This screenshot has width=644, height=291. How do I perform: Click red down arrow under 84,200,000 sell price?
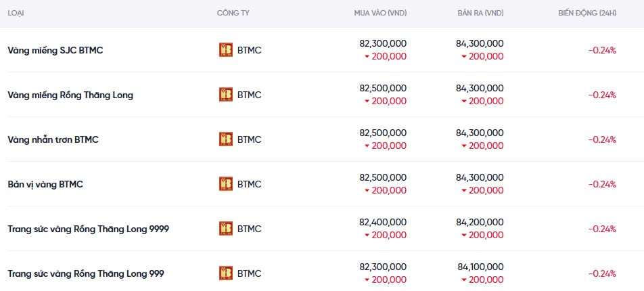pyautogui.click(x=464, y=236)
